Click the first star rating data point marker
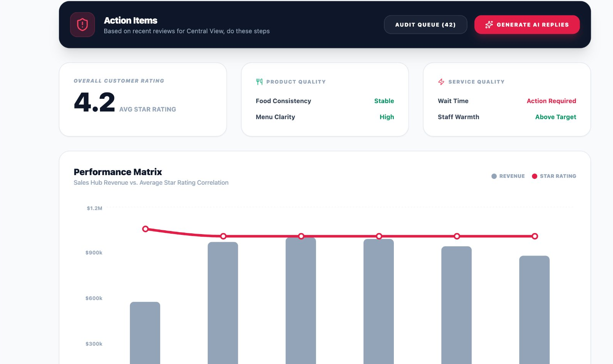 pyautogui.click(x=146, y=229)
